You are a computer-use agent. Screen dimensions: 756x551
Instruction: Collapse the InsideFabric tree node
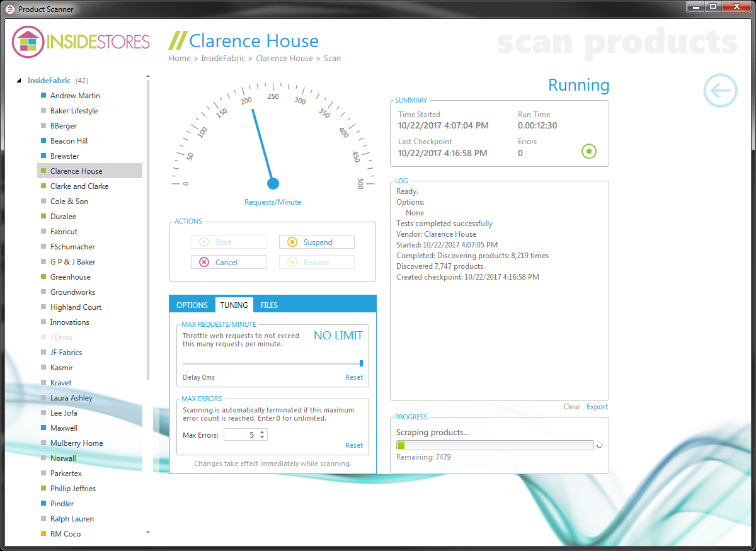coord(20,81)
